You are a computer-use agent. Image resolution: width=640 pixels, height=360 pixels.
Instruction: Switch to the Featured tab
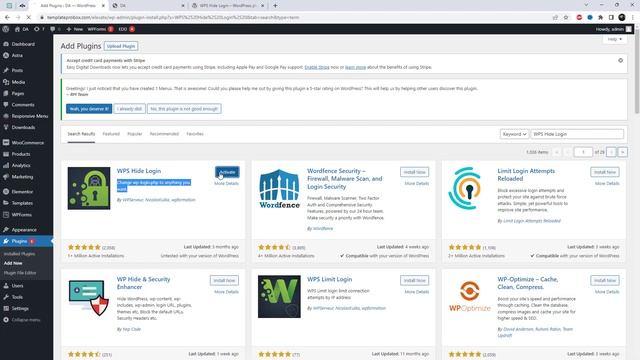(111, 134)
